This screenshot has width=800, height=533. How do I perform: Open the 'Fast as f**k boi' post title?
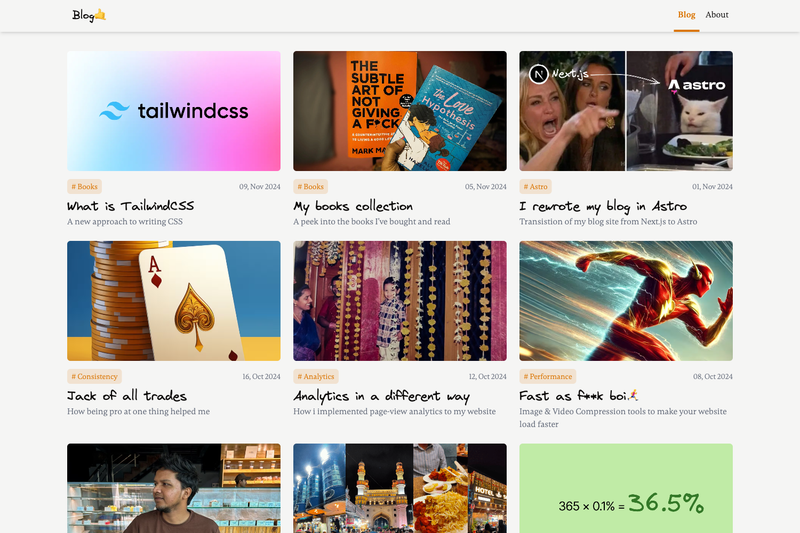tap(579, 396)
